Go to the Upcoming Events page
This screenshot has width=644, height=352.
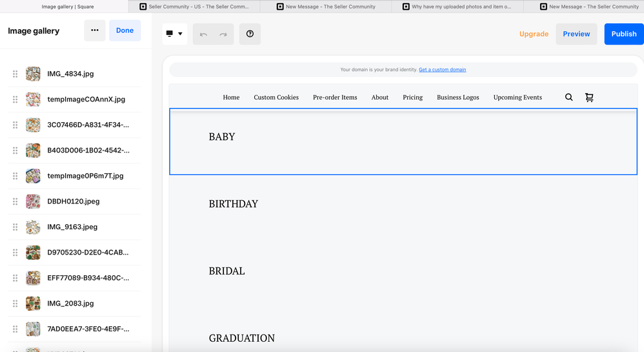point(518,98)
